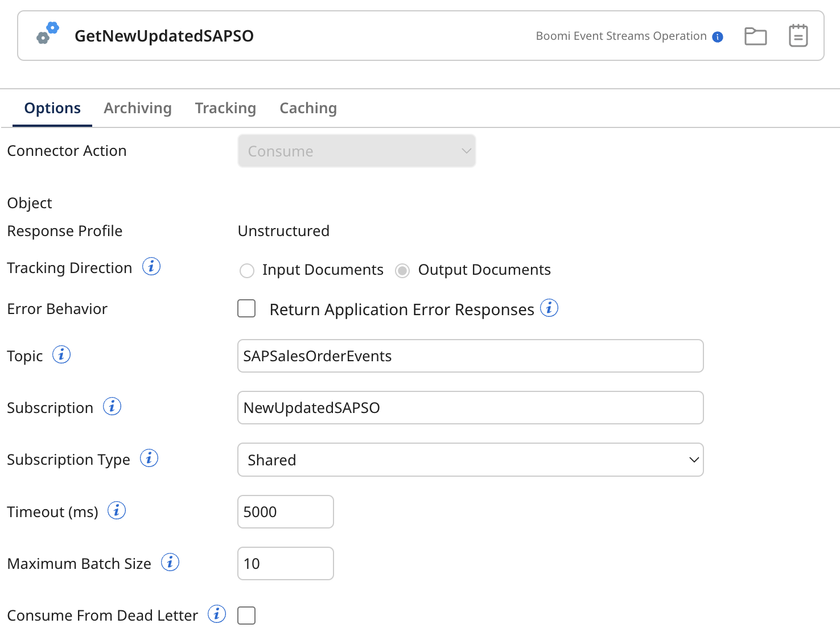Open the folder icon in the header
This screenshot has height=636, width=840.
(755, 35)
